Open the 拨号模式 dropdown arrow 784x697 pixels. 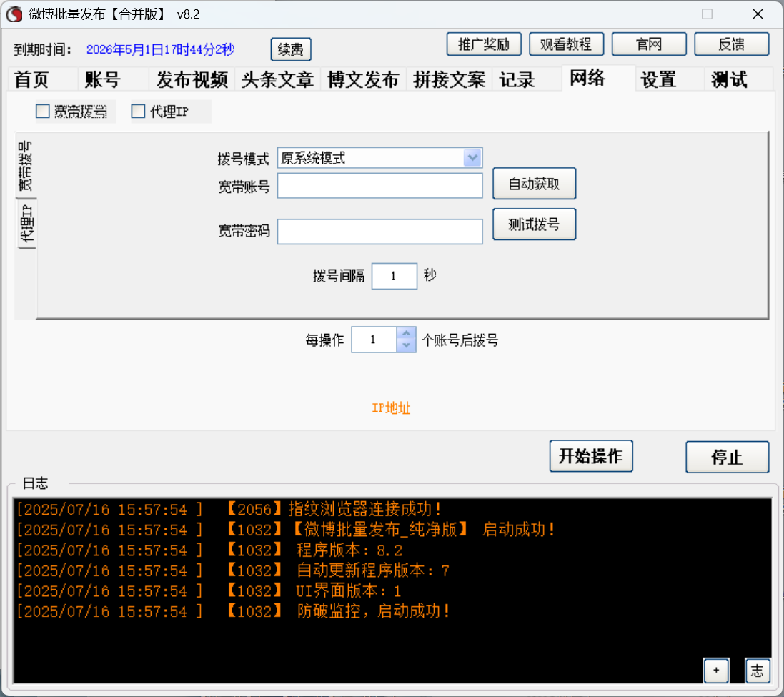click(x=472, y=158)
